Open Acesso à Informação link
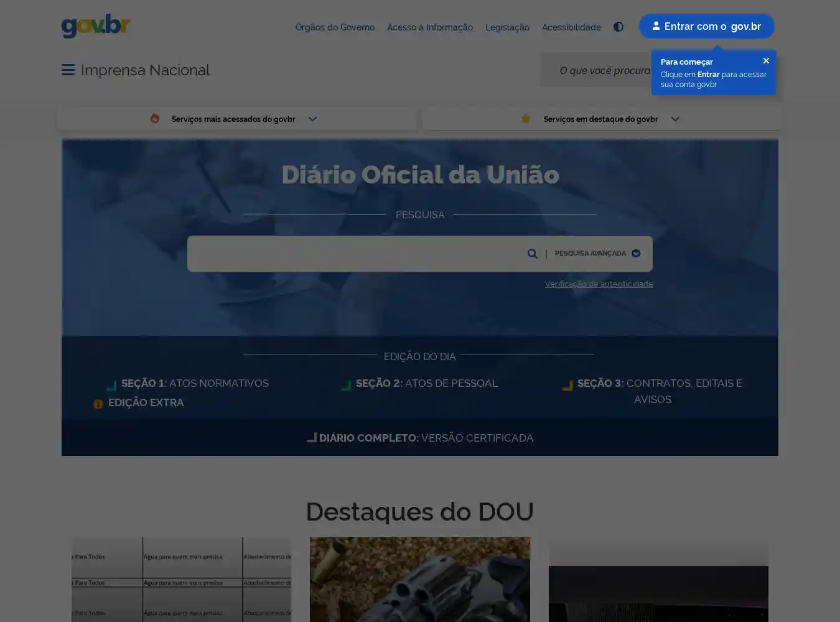This screenshot has width=840, height=622. click(430, 27)
